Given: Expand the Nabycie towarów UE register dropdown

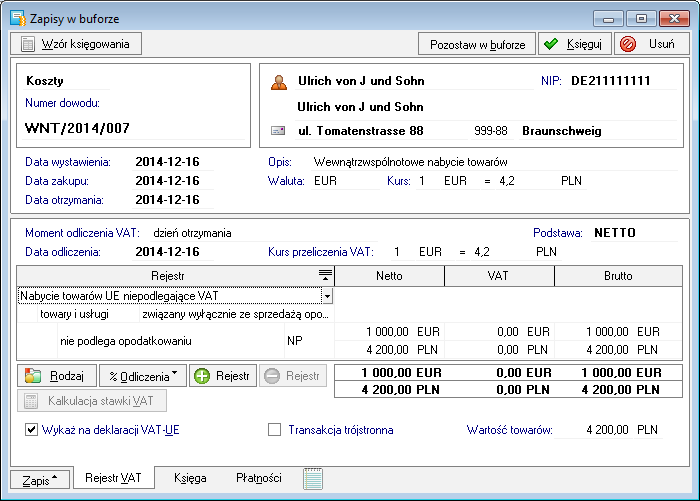Looking at the screenshot, I should point(327,296).
